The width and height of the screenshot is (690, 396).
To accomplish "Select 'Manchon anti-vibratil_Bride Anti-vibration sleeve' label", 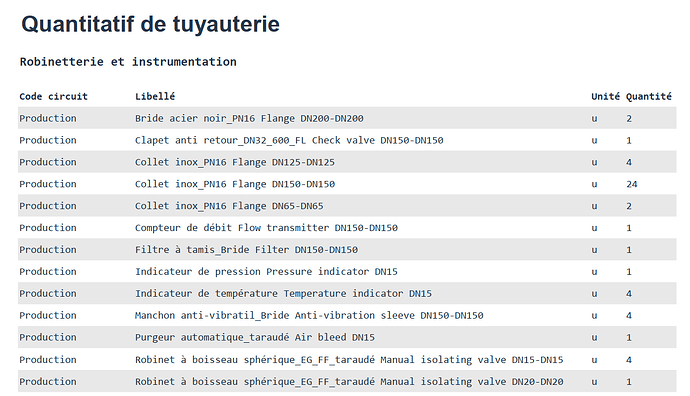I will [x=309, y=315].
